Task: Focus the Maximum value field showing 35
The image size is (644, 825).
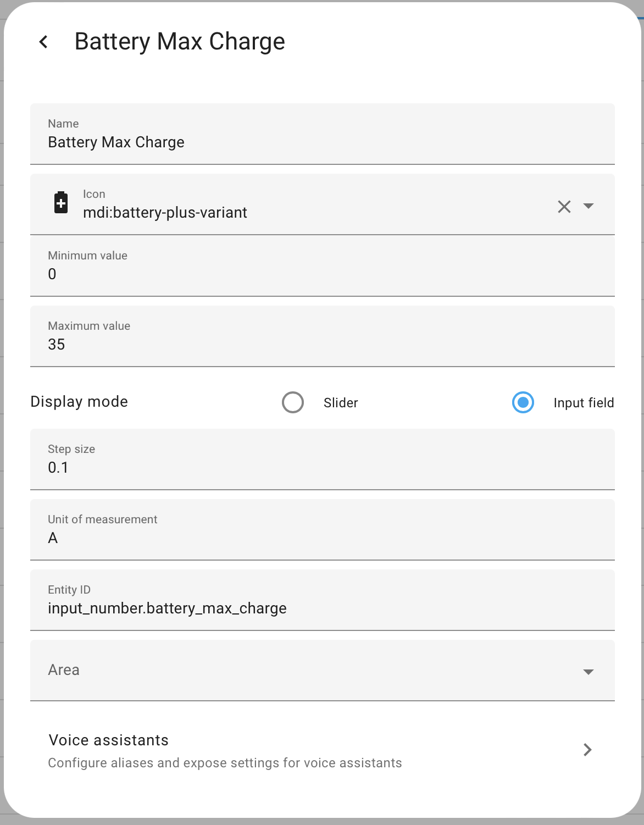Action: click(x=322, y=344)
